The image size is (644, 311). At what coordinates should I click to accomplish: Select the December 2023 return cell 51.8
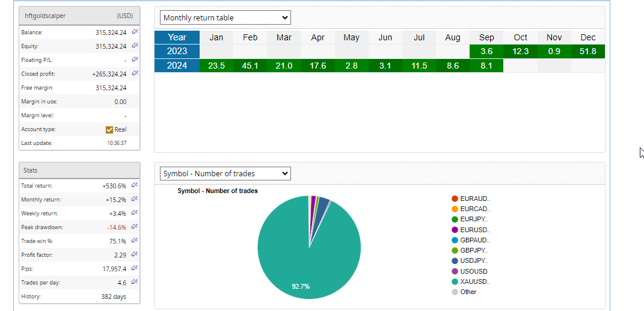click(587, 51)
